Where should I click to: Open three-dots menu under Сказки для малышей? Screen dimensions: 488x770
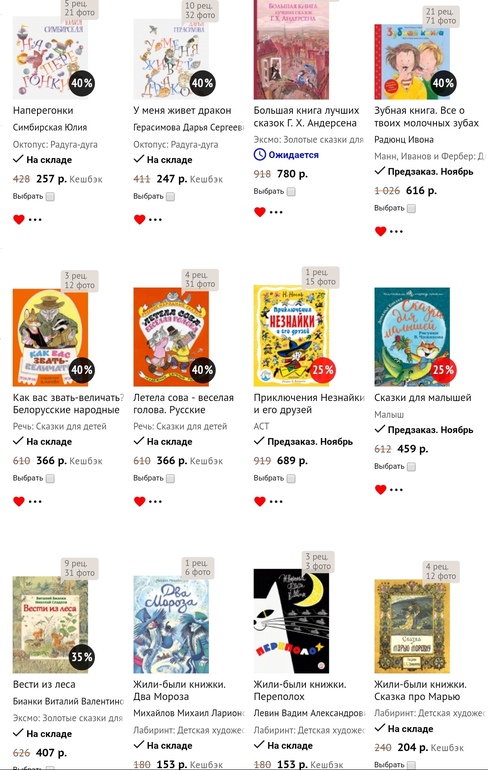click(x=396, y=490)
